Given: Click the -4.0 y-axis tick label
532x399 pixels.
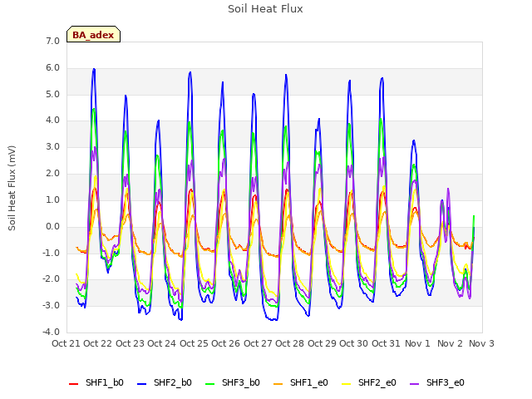Looking at the screenshot, I should click(51, 332).
